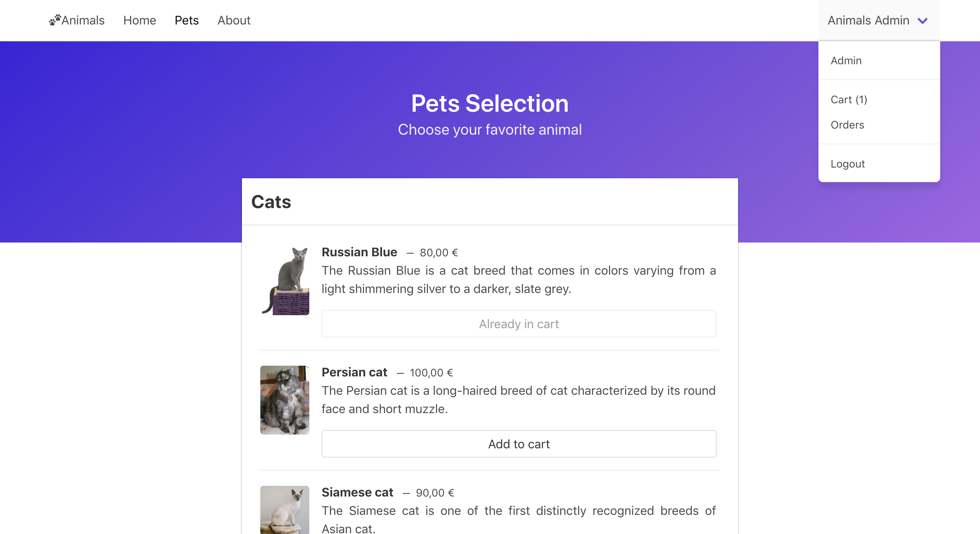Screen dimensions: 980x534
Task: Click the chevron next to Animals Admin
Action: click(x=923, y=21)
